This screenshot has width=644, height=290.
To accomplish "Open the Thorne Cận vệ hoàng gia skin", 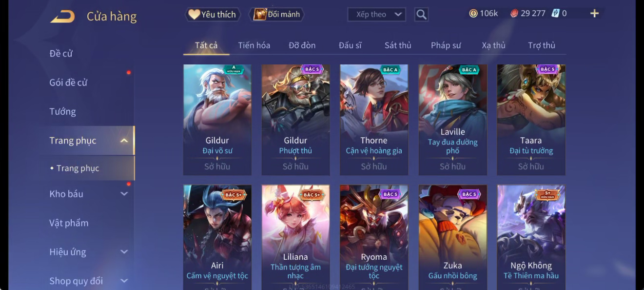I will click(374, 120).
